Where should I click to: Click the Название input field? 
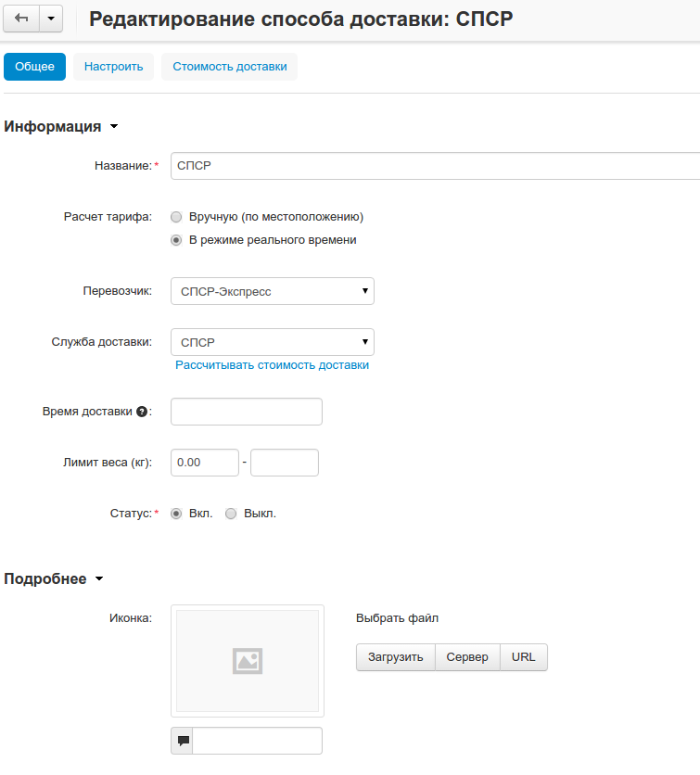(x=434, y=166)
